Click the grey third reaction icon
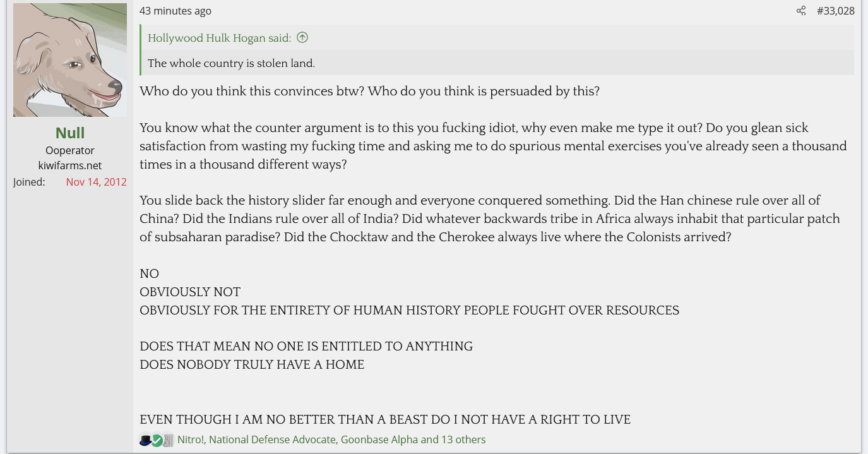 (x=168, y=440)
